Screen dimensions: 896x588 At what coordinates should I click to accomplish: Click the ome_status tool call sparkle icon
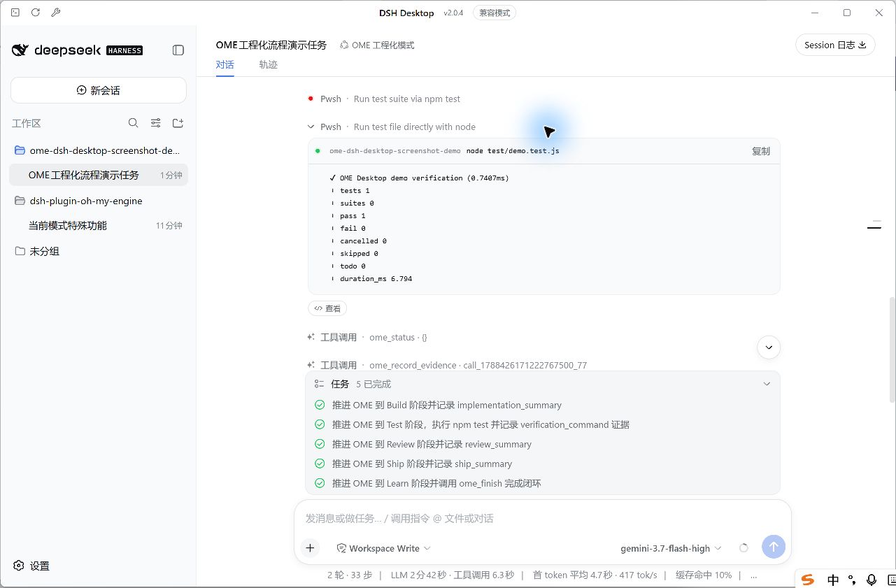pos(311,337)
